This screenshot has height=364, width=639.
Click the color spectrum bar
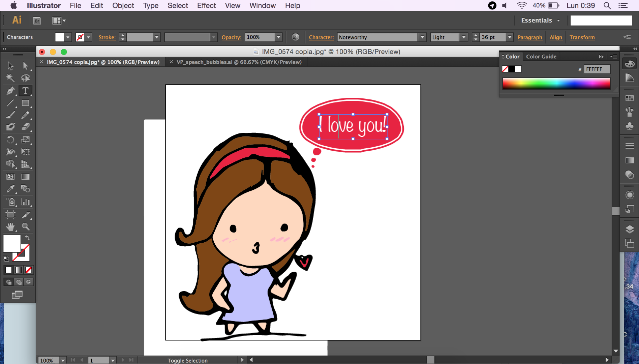pos(556,84)
